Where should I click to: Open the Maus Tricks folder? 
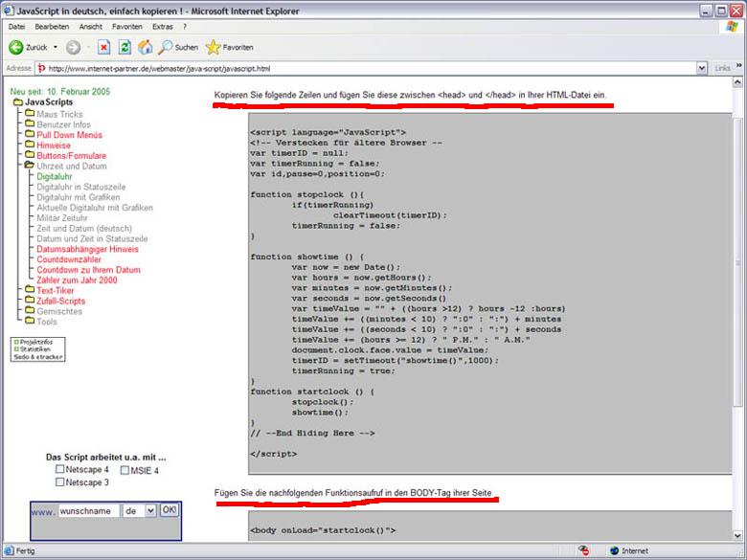[59, 114]
